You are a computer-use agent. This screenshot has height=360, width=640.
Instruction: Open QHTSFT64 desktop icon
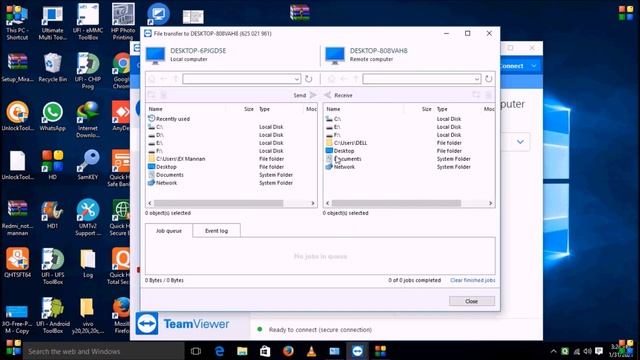(x=18, y=263)
